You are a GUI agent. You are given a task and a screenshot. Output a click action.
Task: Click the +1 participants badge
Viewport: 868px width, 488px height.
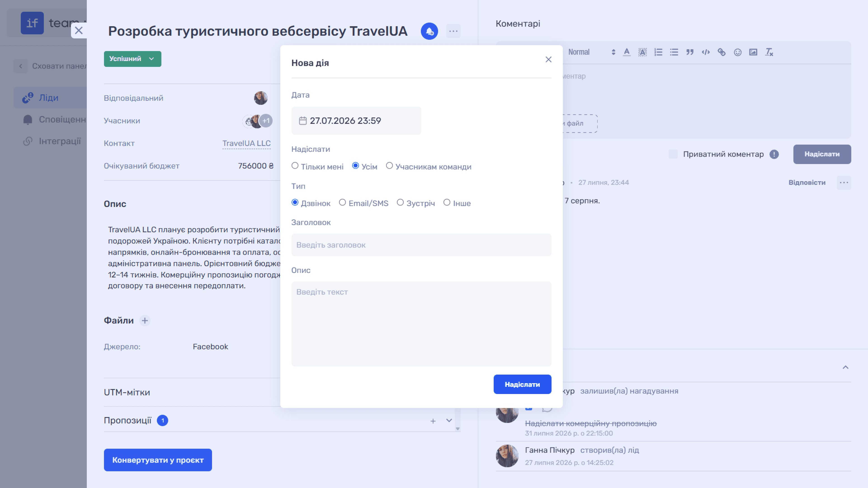coord(266,121)
